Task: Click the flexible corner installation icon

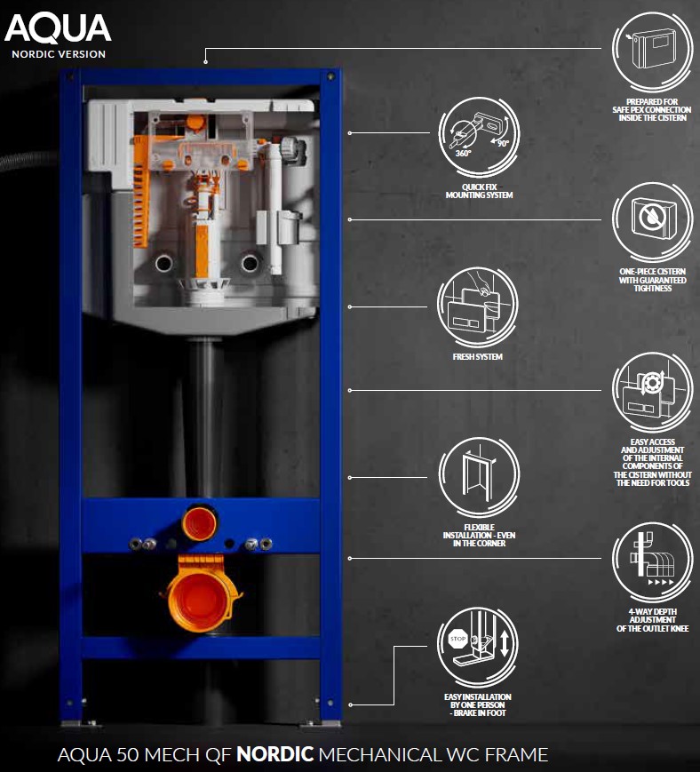Action: pyautogui.click(x=479, y=476)
